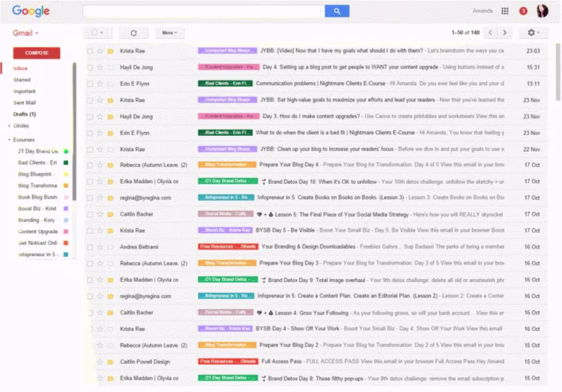Open the Bad Clients - Eri label
562x392 pixels.
coord(37,162)
